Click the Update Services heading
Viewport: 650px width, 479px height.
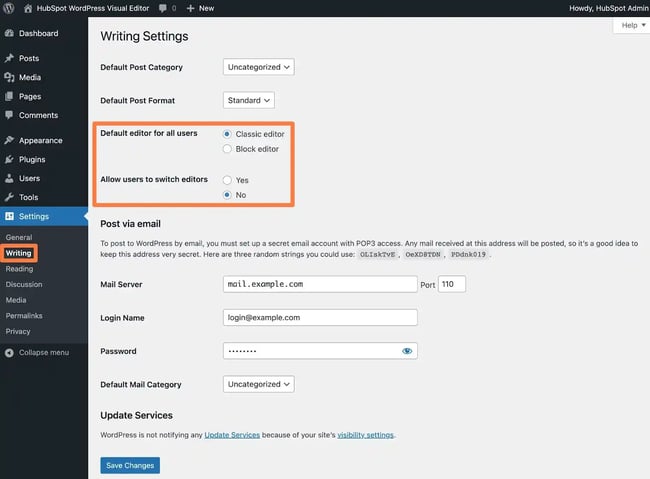point(136,415)
